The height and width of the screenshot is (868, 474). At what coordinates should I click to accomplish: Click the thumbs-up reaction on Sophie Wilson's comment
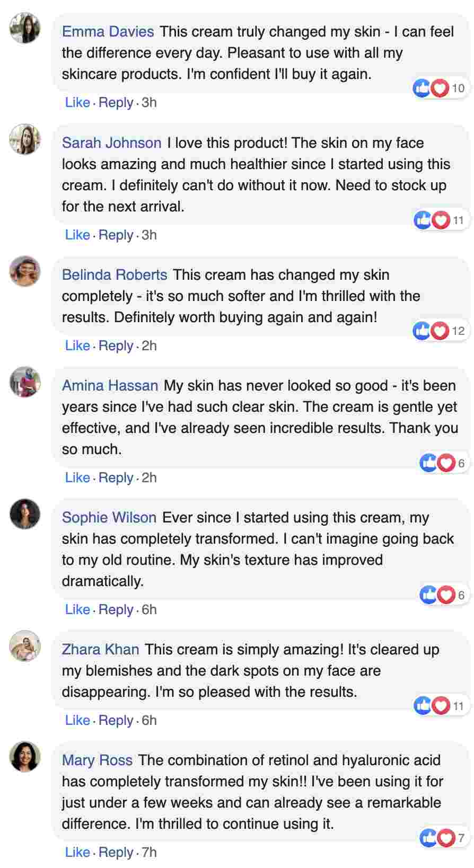(428, 595)
